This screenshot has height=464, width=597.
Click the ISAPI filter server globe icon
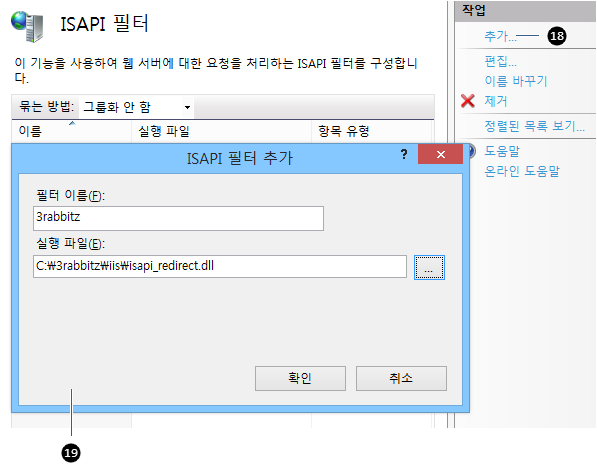point(27,26)
